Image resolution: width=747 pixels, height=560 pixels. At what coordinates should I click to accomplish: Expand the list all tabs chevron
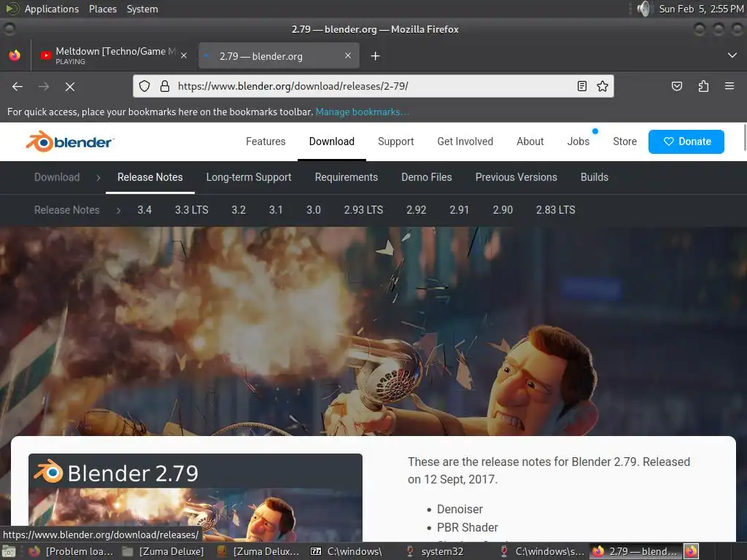[x=732, y=55]
